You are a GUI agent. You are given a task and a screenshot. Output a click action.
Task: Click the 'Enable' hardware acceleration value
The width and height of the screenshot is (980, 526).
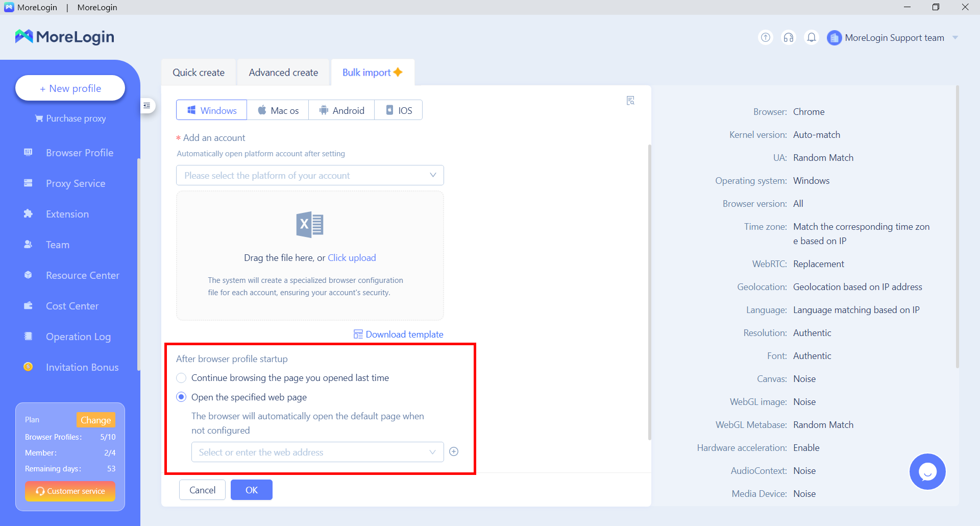pyautogui.click(x=806, y=448)
